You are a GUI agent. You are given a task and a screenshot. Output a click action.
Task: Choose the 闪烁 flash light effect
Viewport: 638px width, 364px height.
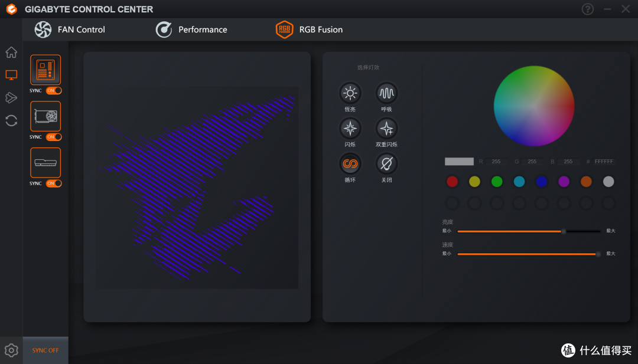350,129
